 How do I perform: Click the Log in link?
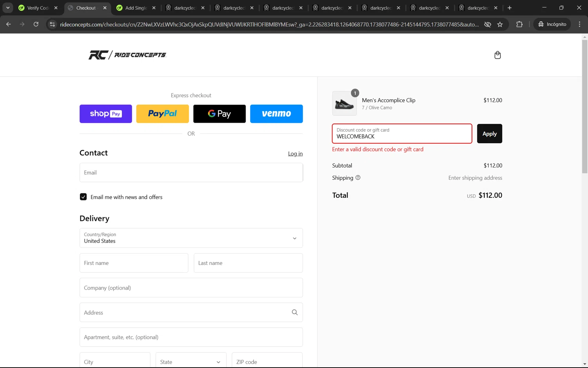coord(295,154)
